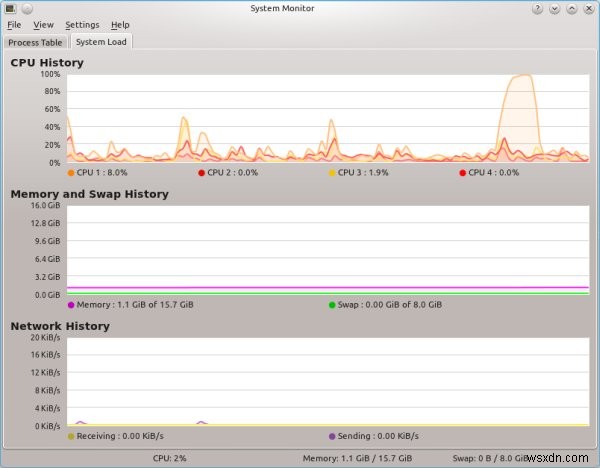Click inside the Memory and Swap History graph
The image size is (600, 468).
pos(327,250)
